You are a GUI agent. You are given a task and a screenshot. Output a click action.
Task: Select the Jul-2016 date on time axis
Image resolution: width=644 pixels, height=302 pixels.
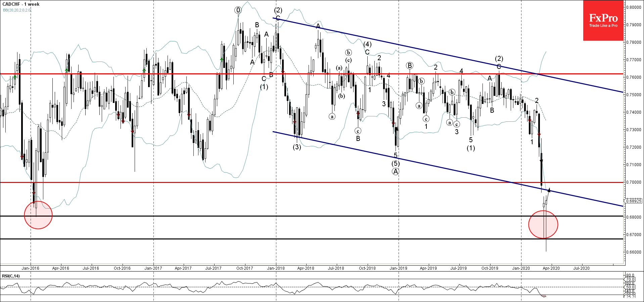click(x=91, y=268)
